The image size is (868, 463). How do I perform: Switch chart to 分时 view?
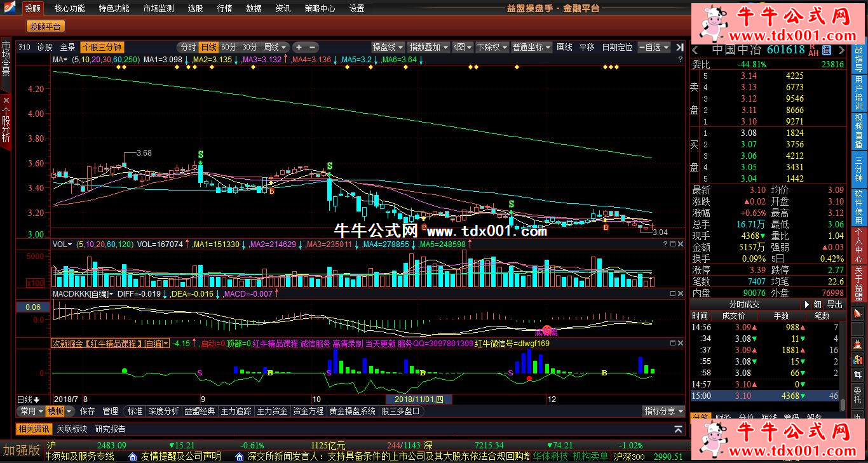[x=188, y=47]
